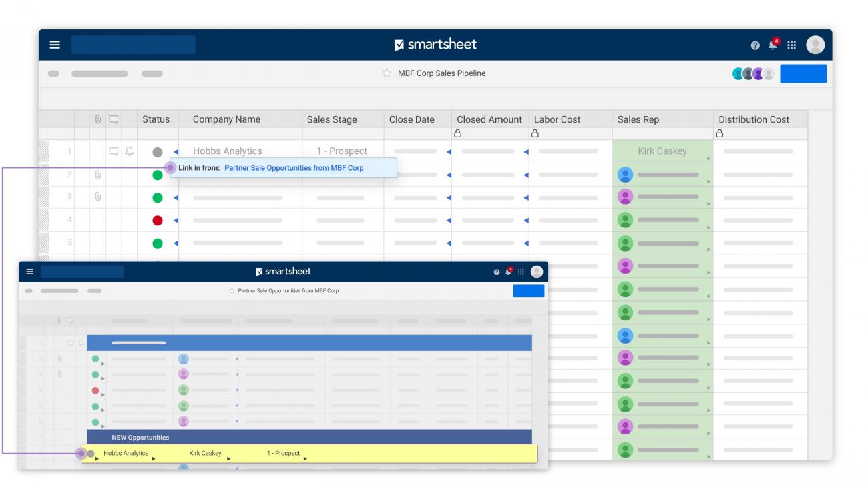Select the Distribution Cost column header
The height and width of the screenshot is (487, 868).
click(x=754, y=119)
